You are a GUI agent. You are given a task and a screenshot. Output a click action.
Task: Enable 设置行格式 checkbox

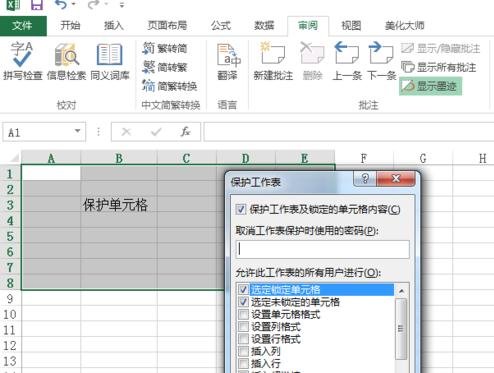(243, 339)
